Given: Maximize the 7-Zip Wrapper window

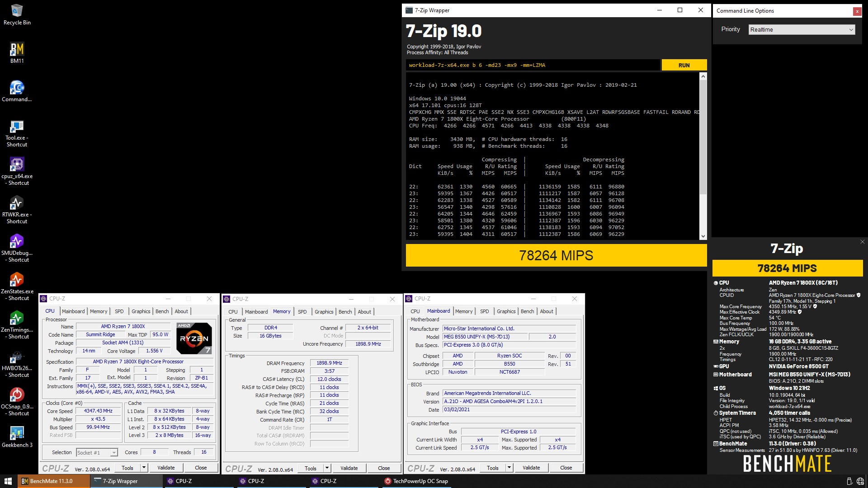Looking at the screenshot, I should tap(680, 10).
